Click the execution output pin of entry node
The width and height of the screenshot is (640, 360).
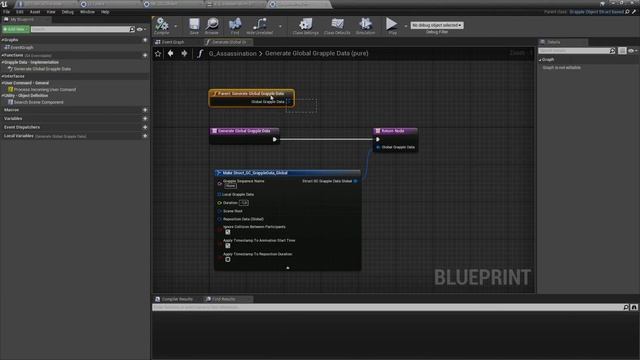275,140
